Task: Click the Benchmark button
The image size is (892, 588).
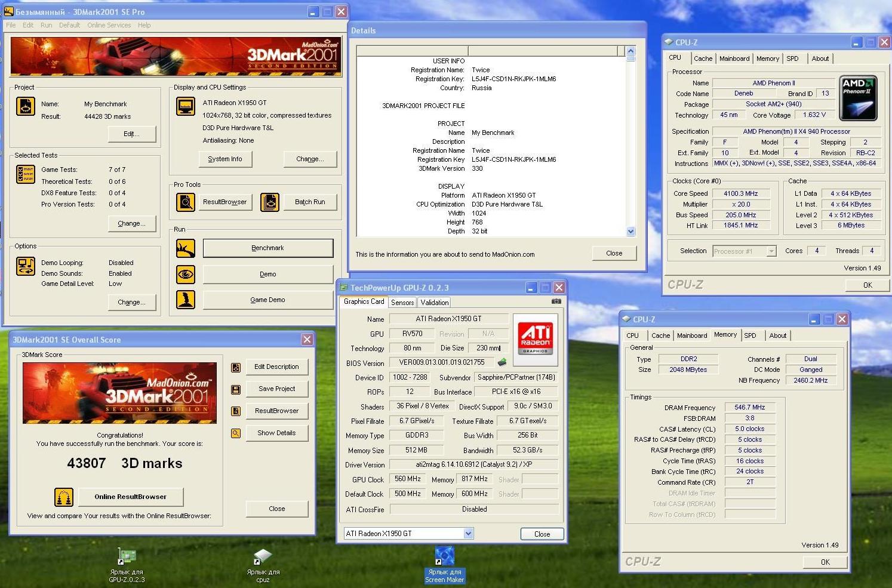Action: point(267,248)
